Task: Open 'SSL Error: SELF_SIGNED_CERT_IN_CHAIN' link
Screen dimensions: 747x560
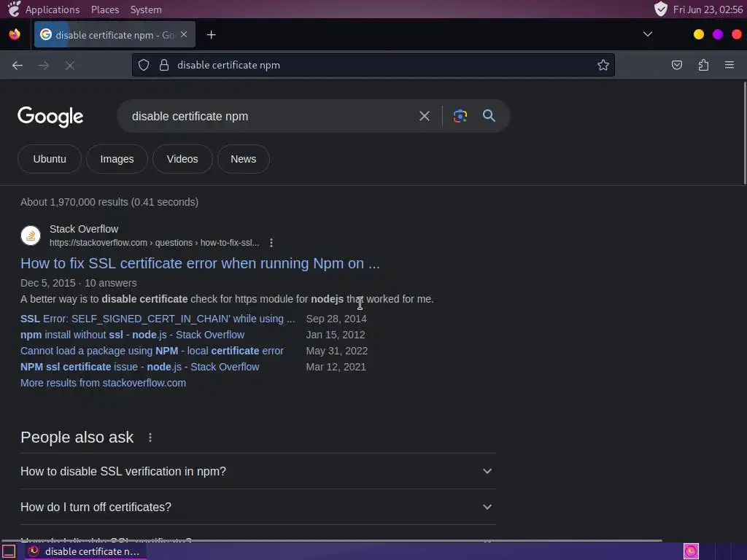Action: (x=158, y=319)
